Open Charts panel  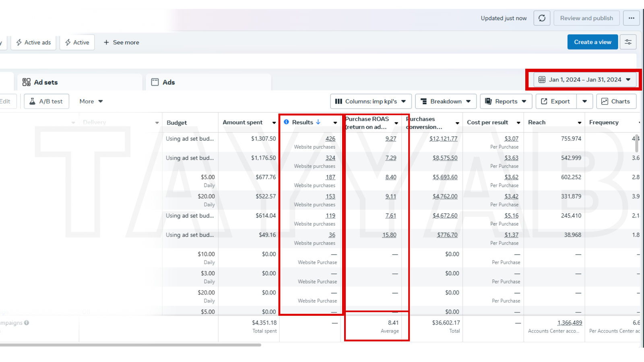click(616, 101)
